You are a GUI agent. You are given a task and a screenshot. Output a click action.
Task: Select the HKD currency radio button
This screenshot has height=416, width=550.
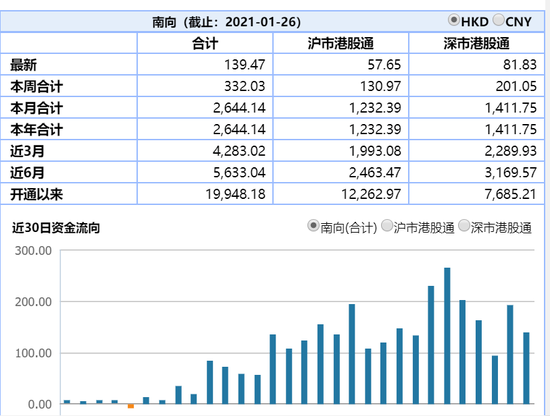(454, 20)
